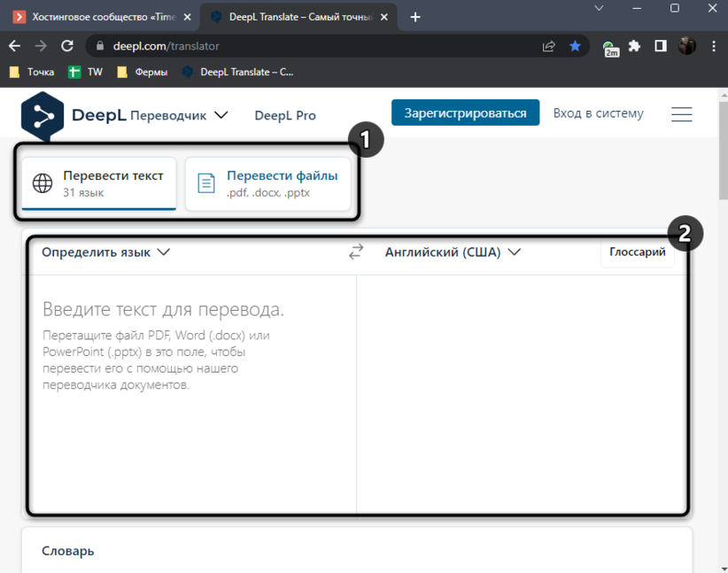Toggle the bookmark star for this page
728x573 pixels.
pyautogui.click(x=575, y=46)
